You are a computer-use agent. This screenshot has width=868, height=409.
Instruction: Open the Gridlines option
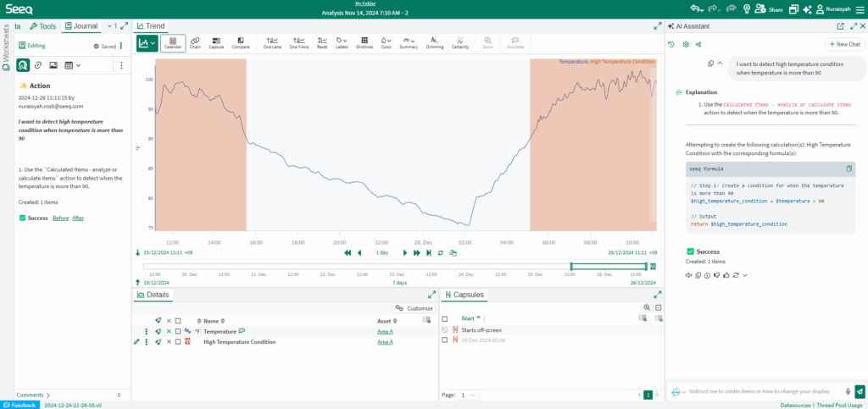[x=364, y=43]
